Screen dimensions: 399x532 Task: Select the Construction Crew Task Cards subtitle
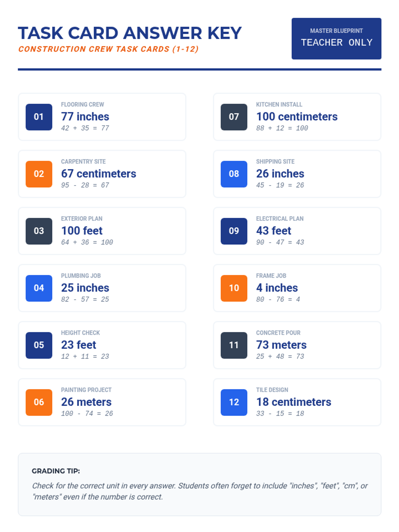coord(108,49)
